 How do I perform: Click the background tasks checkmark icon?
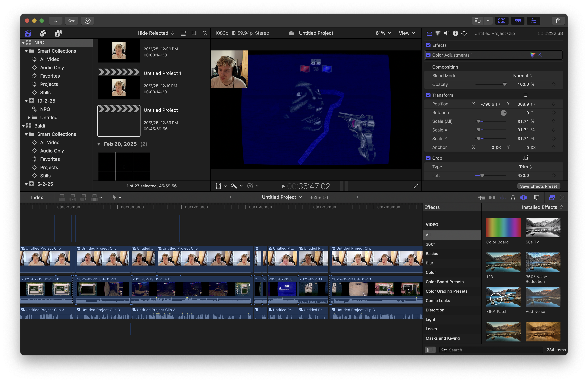(x=87, y=21)
